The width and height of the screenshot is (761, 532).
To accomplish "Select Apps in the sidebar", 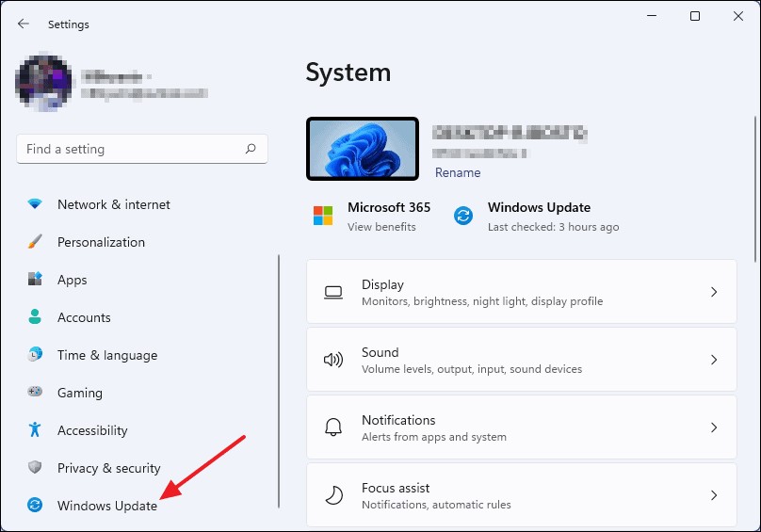I will [x=72, y=280].
